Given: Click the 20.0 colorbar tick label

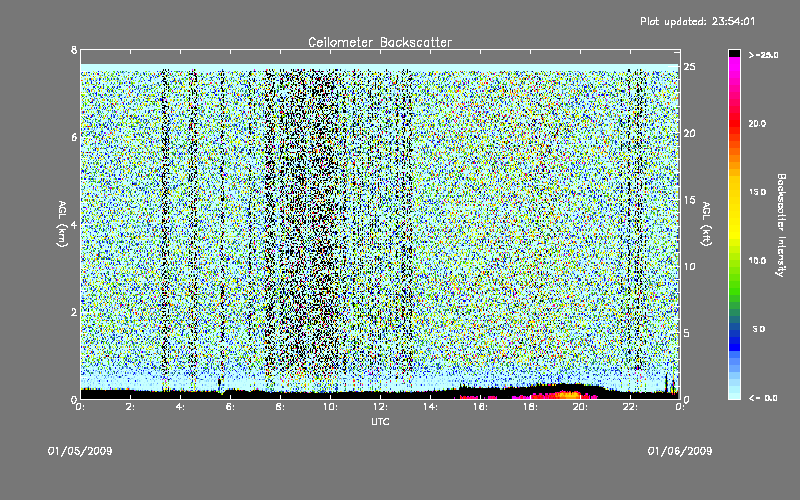Looking at the screenshot, I should 757,123.
